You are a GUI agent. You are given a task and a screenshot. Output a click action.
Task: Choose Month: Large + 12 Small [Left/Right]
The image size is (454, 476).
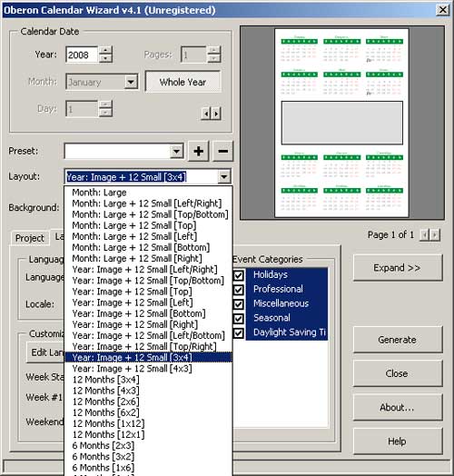148,203
